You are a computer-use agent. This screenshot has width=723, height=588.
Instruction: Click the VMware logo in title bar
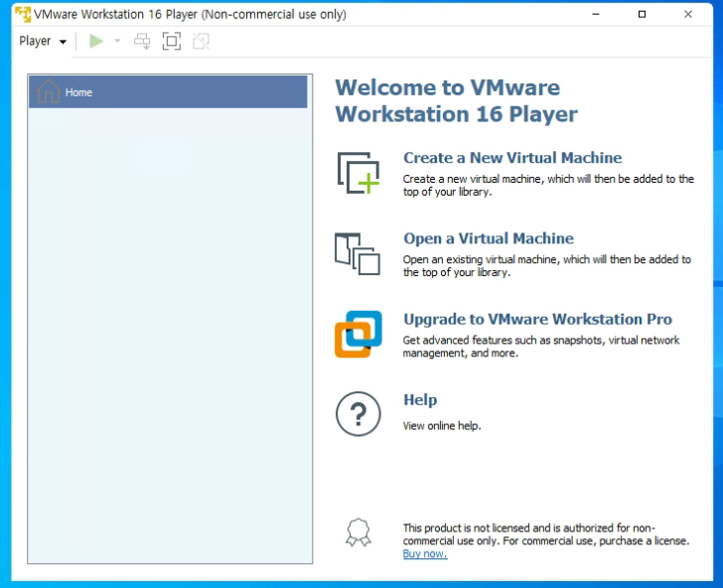tap(23, 14)
